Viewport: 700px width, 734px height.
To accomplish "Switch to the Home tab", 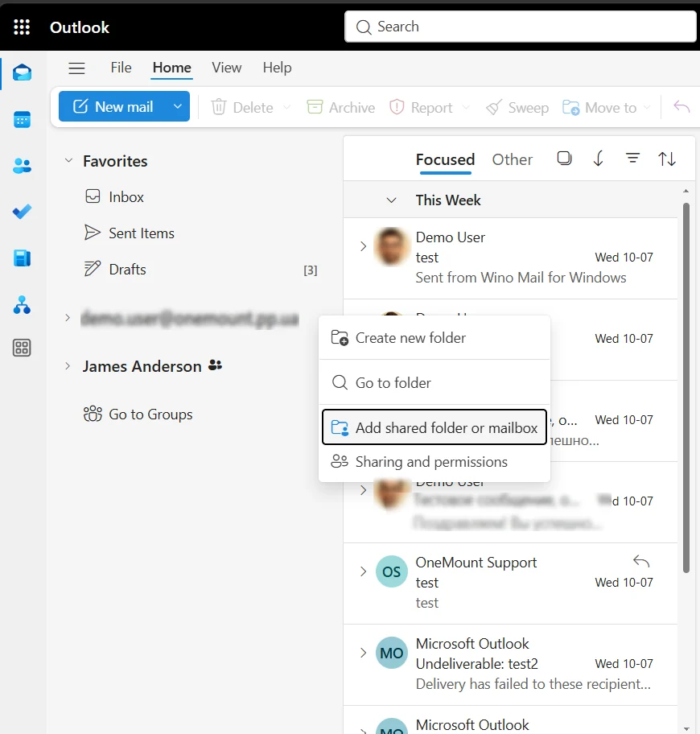I will 171,68.
